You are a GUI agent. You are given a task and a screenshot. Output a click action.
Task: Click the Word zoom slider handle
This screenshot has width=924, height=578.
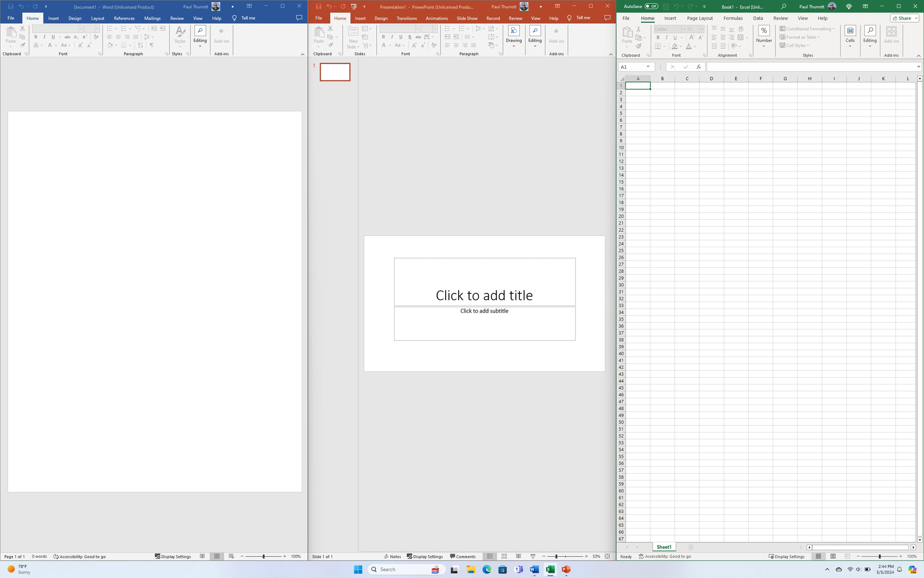pyautogui.click(x=263, y=556)
